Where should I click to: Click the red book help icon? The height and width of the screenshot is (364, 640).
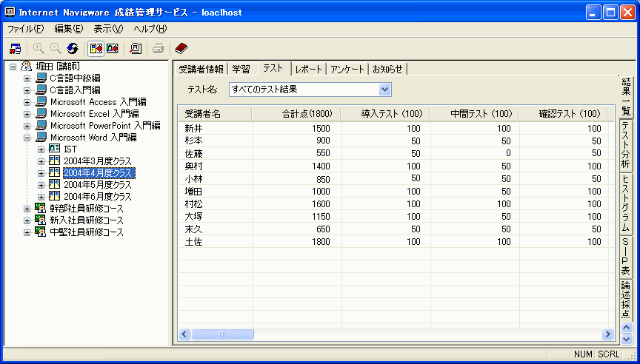coord(181,49)
